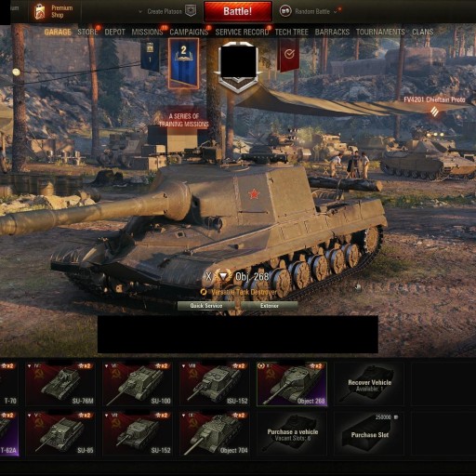Switch to the Barracks tab
This screenshot has width=476, height=476.
[332, 32]
